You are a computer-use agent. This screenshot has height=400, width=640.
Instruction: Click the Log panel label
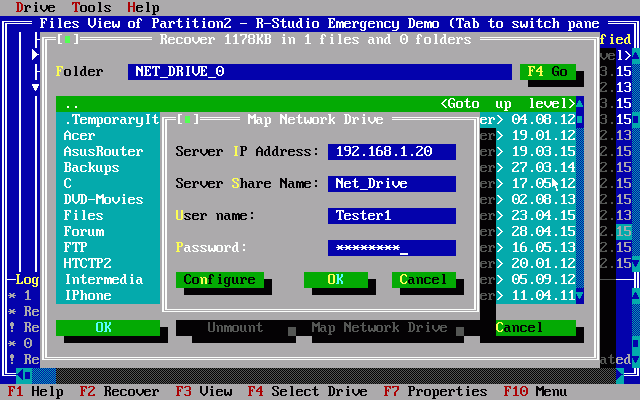[27, 280]
